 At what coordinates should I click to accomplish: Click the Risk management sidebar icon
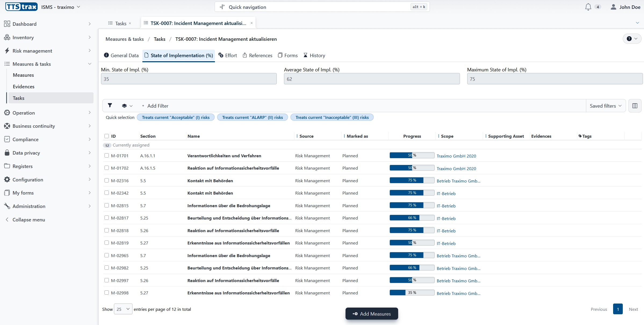[7, 51]
